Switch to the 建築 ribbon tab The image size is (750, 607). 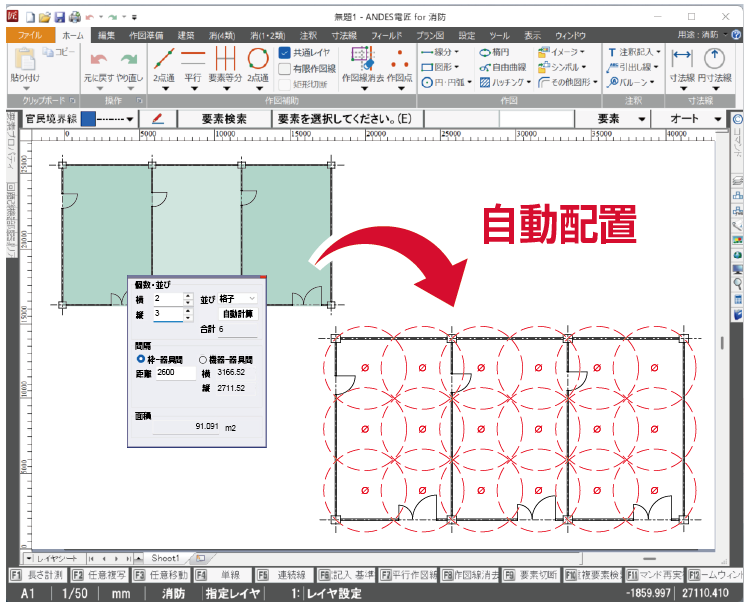coord(186,35)
